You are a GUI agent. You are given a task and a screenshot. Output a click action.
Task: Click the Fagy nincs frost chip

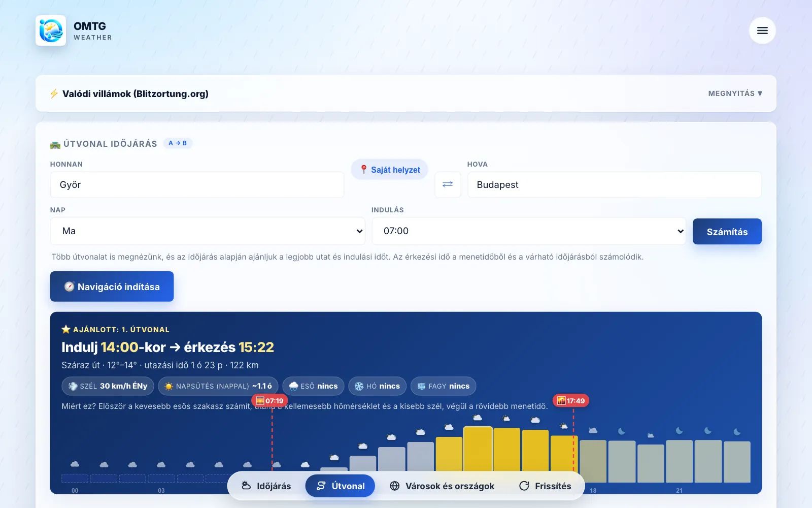[444, 386]
